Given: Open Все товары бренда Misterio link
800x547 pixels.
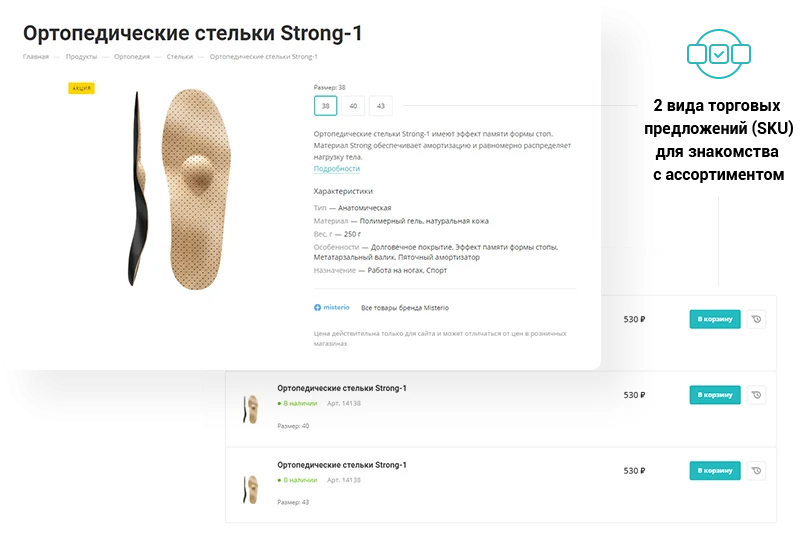Looking at the screenshot, I should pos(405,308).
